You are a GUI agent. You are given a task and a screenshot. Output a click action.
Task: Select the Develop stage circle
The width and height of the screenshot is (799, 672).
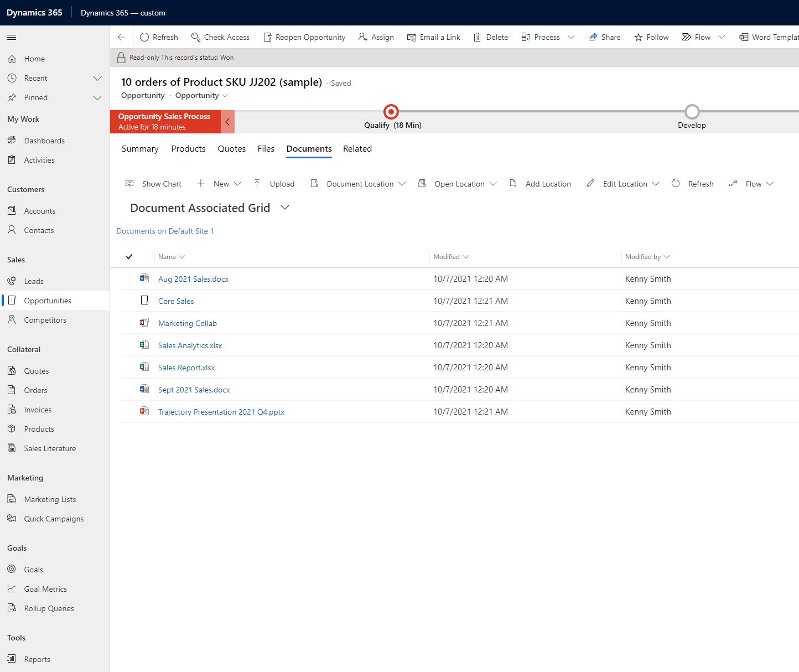692,112
